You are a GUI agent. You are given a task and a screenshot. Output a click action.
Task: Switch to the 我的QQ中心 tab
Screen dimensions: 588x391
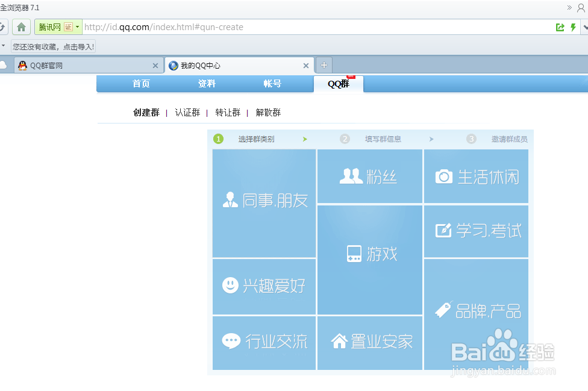coord(239,66)
